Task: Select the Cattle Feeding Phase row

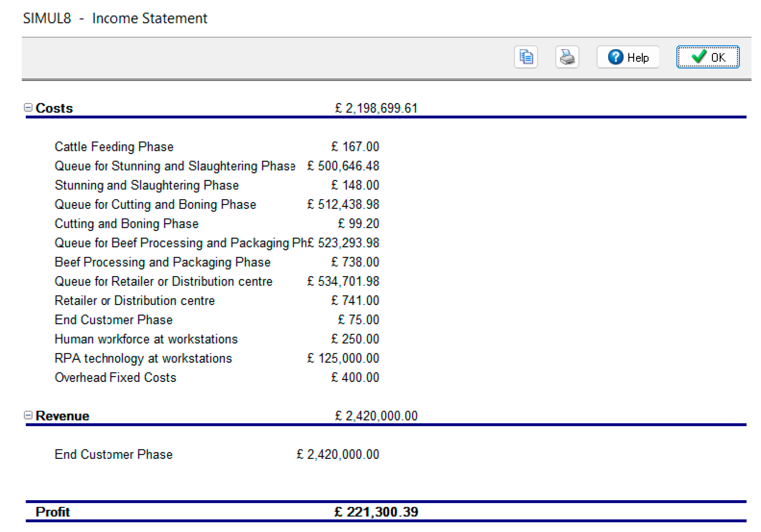Action: [217, 147]
